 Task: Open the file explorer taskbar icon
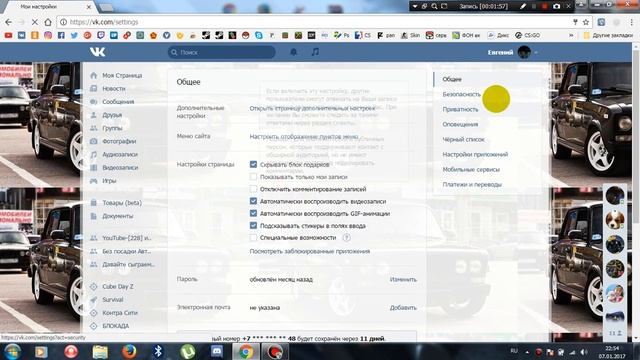coord(100,351)
